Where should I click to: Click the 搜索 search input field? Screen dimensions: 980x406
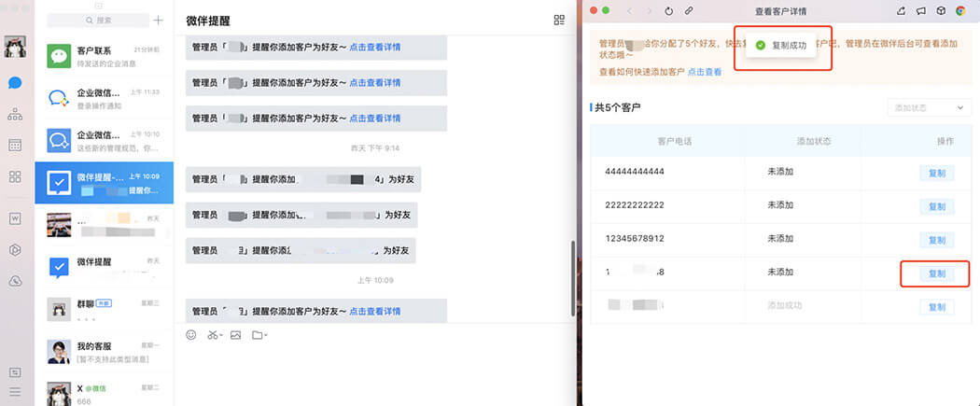pyautogui.click(x=97, y=20)
